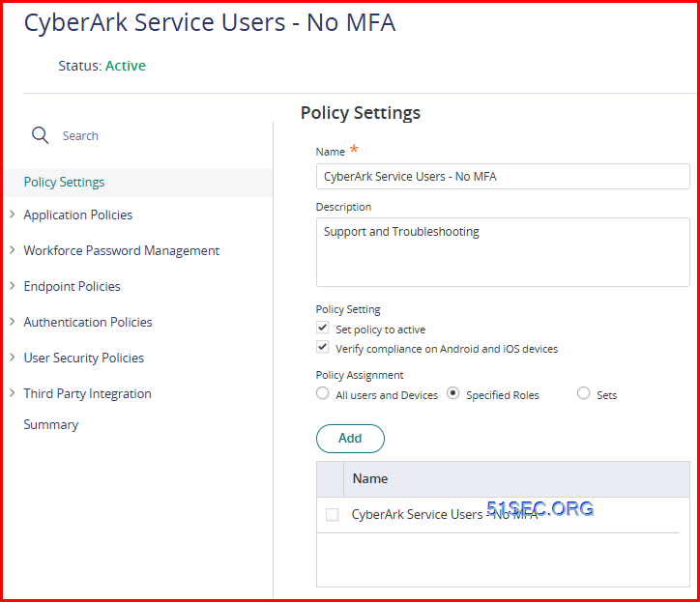Open Endpoint Policies section
Screen dimensions: 700x602
pos(72,286)
